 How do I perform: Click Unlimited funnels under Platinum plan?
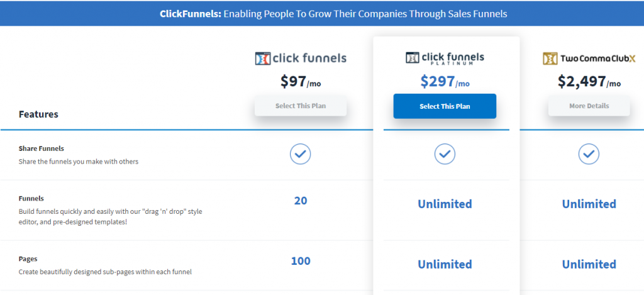click(445, 204)
